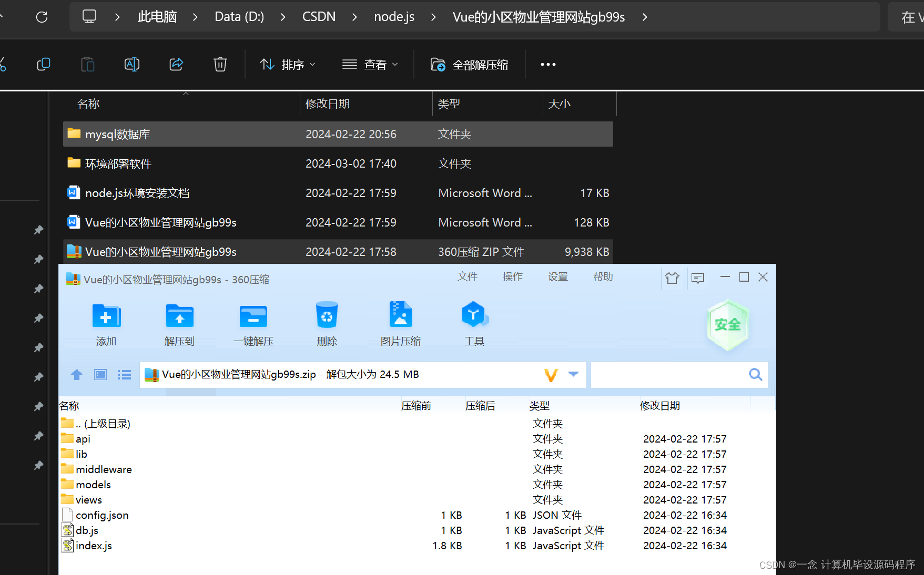Image resolution: width=924 pixels, height=575 pixels.
Task: Click the rename icon in Explorer toolbar
Action: point(131,64)
